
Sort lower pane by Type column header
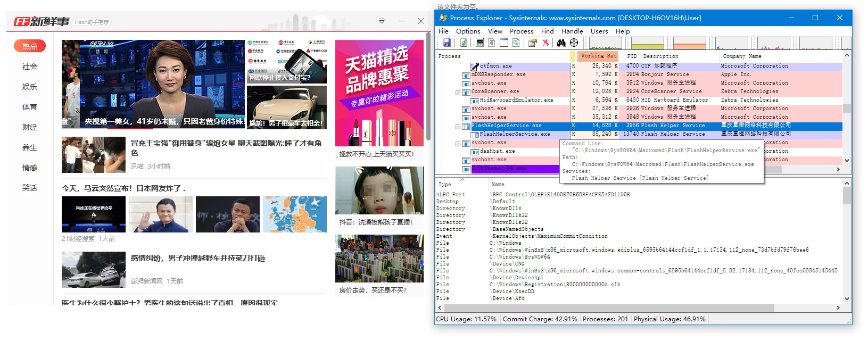[461, 185]
